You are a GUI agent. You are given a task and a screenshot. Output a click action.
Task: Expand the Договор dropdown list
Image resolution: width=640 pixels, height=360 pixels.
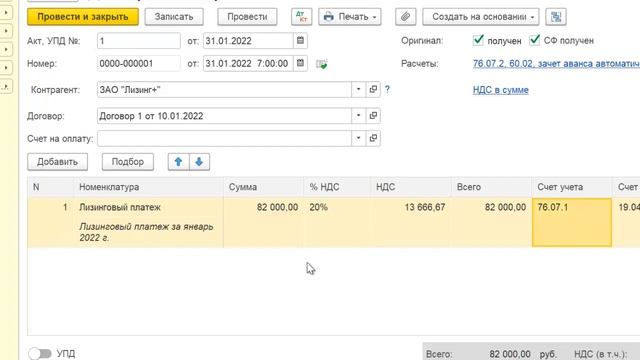358,116
